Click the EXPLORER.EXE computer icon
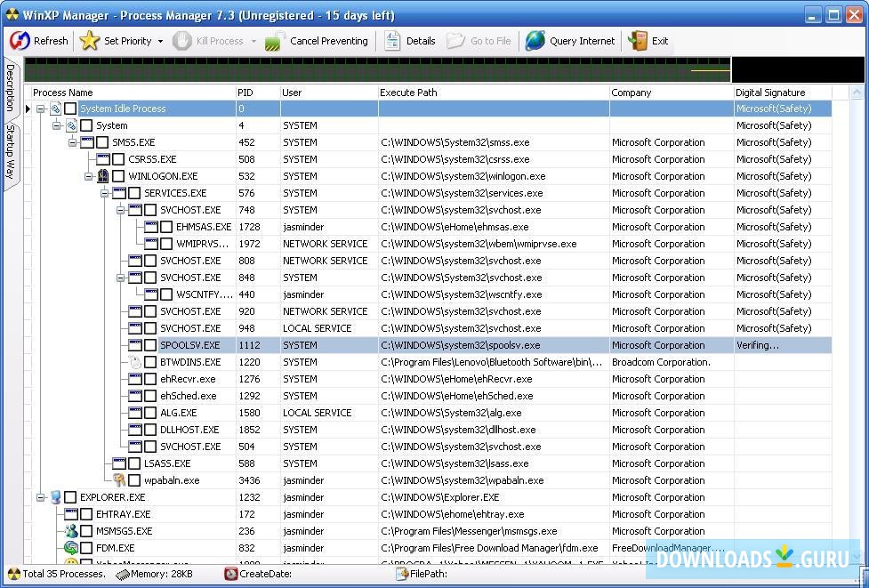This screenshot has height=588, width=869. (x=55, y=497)
